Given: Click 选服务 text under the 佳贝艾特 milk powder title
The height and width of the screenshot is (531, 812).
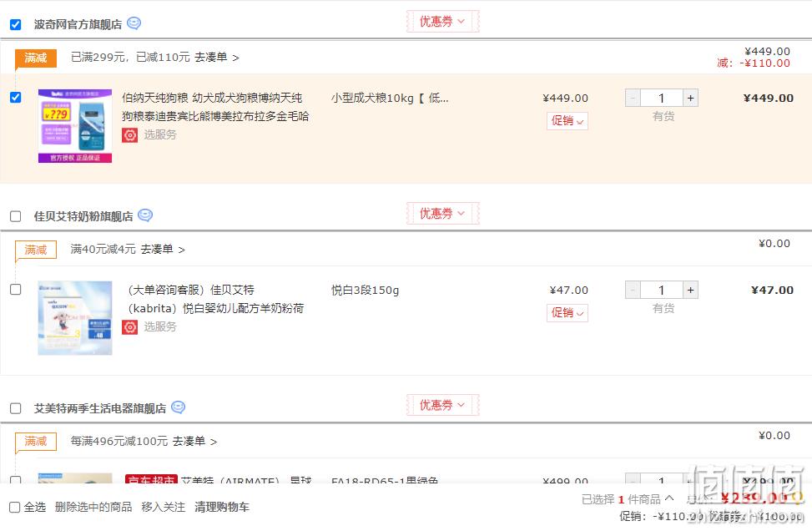Looking at the screenshot, I should [x=160, y=327].
